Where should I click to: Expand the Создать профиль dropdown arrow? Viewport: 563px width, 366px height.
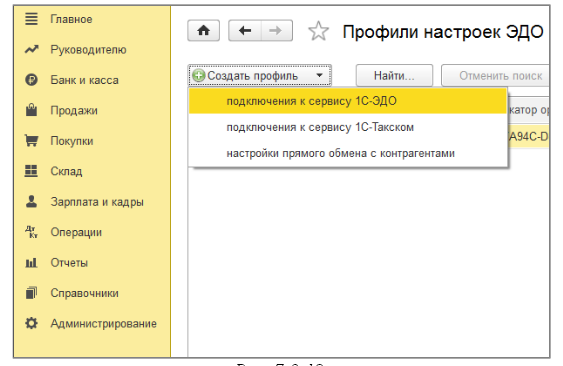(319, 75)
